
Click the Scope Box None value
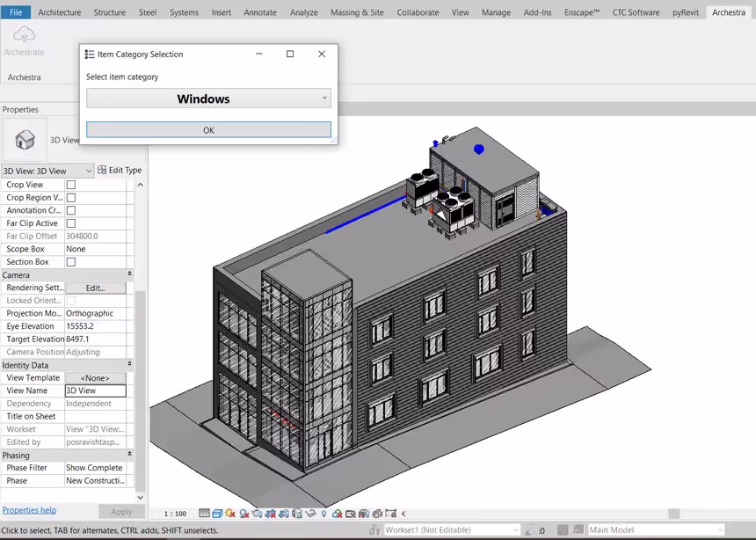click(96, 249)
